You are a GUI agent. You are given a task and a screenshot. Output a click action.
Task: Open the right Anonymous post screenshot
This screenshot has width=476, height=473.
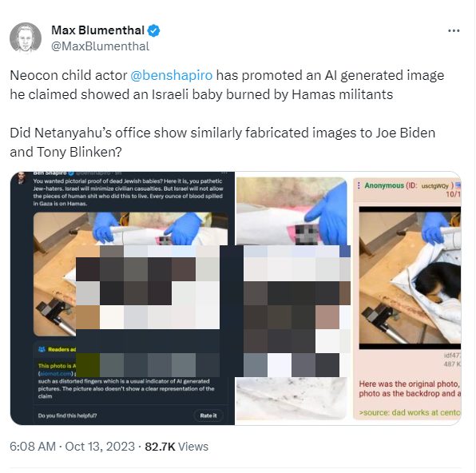(407, 298)
